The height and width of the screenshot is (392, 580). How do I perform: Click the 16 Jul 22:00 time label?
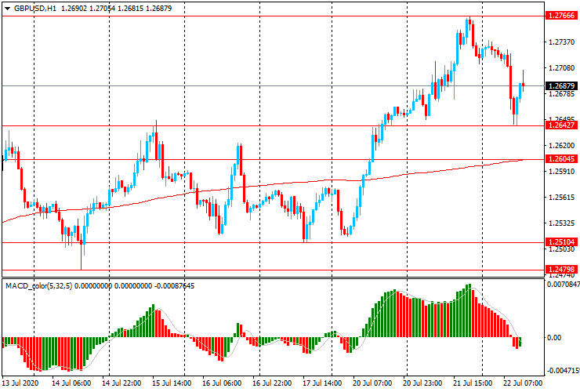click(x=272, y=383)
